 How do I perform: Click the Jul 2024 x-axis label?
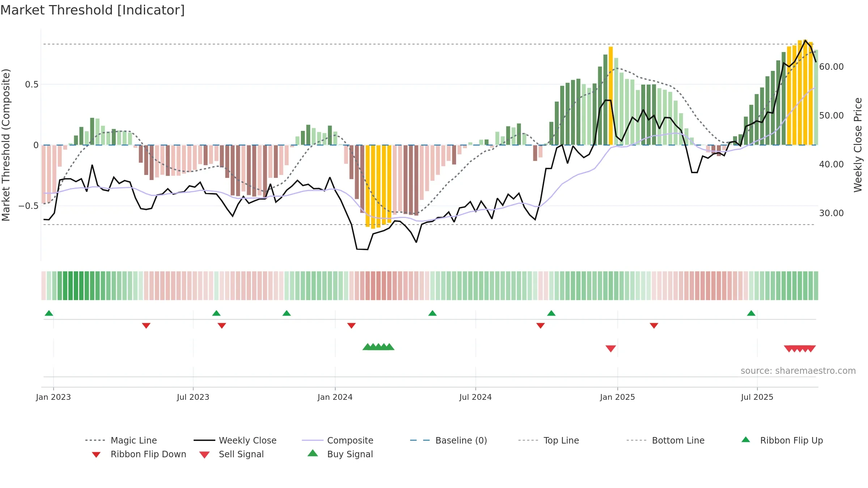click(x=476, y=397)
